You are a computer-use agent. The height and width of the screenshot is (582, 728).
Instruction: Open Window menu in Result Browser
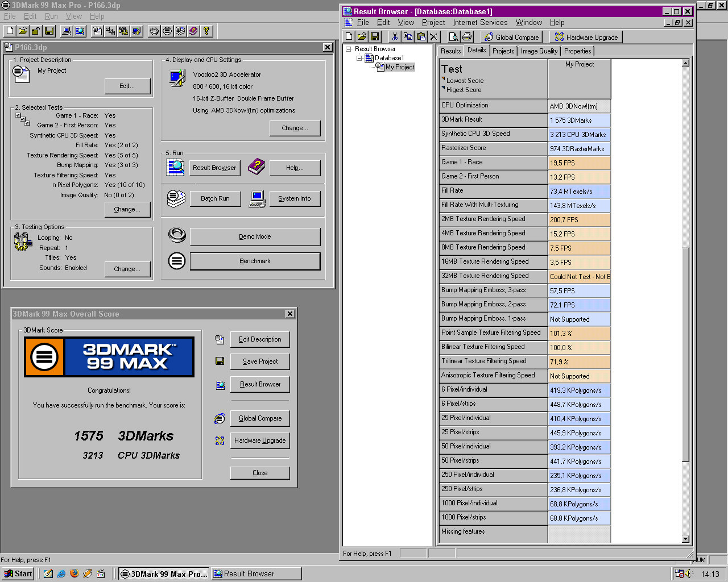528,23
